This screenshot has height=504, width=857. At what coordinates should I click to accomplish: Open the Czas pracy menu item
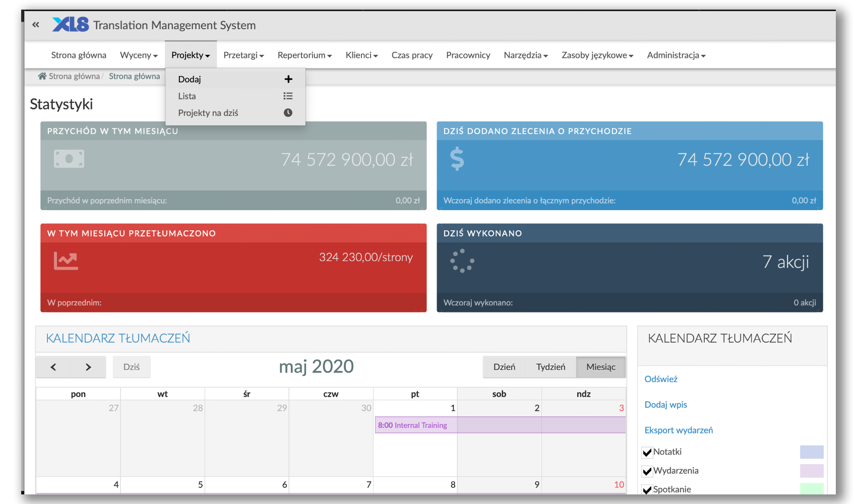[412, 55]
